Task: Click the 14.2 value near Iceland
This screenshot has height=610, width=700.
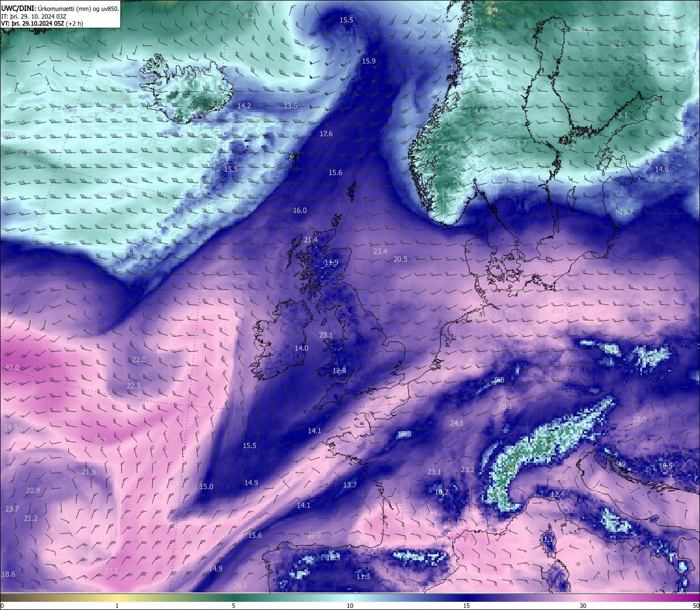Action: pos(244,106)
